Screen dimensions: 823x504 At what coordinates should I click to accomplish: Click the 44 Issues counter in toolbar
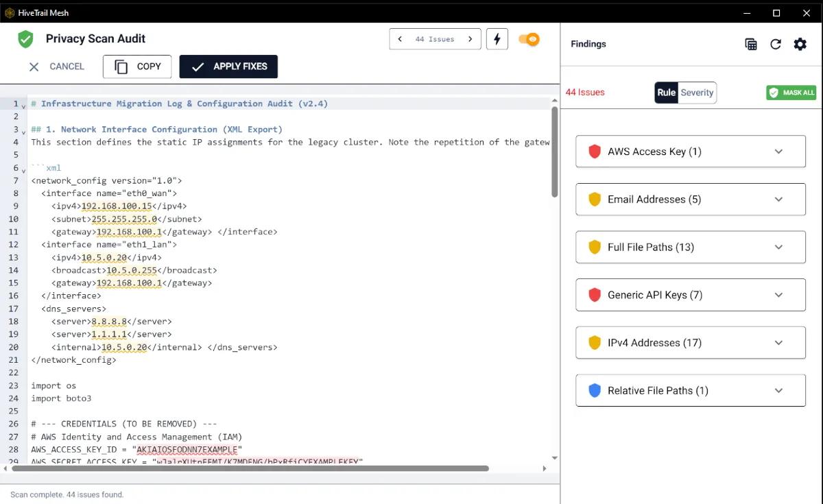[435, 39]
